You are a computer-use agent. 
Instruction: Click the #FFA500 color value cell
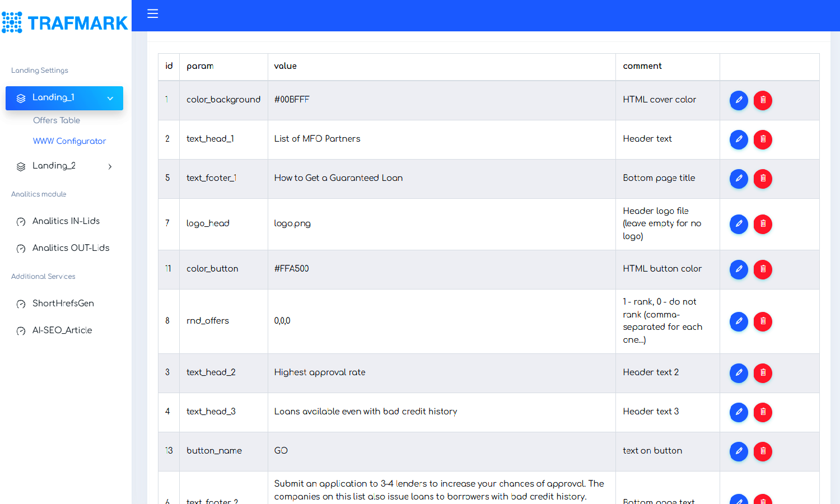pos(292,269)
